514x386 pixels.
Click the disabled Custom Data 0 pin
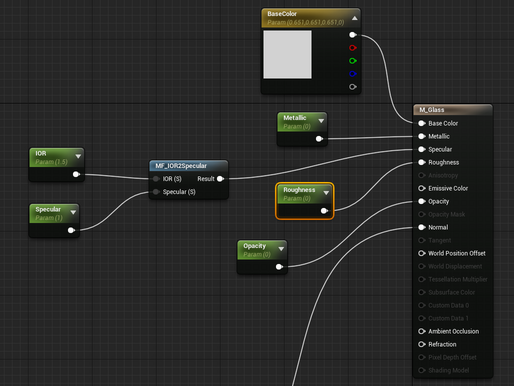tap(422, 305)
